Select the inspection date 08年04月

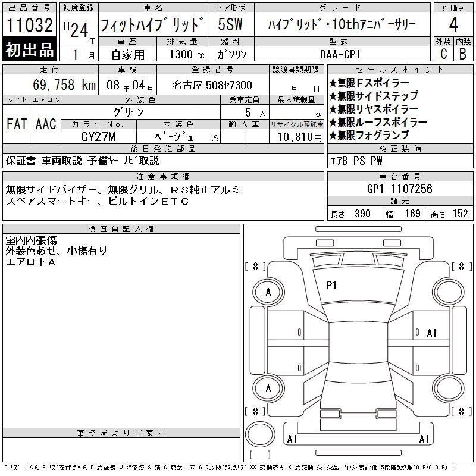130,86
